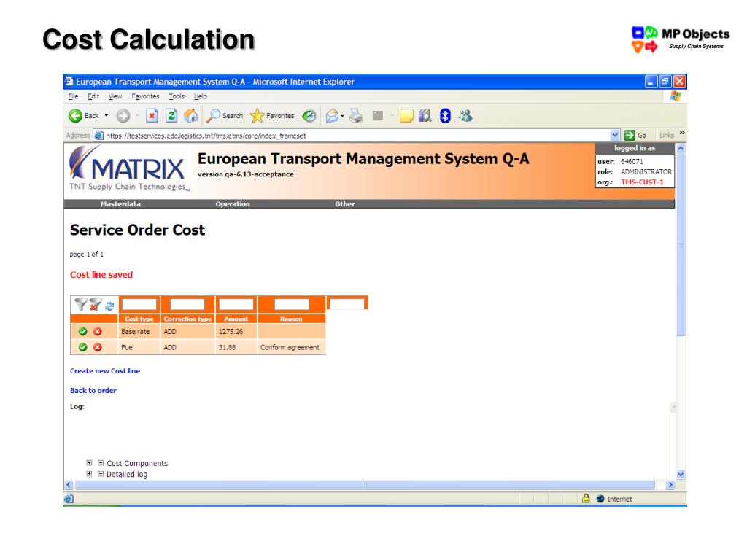
Task: Click the Mail envelope icon
Action: click(x=332, y=116)
